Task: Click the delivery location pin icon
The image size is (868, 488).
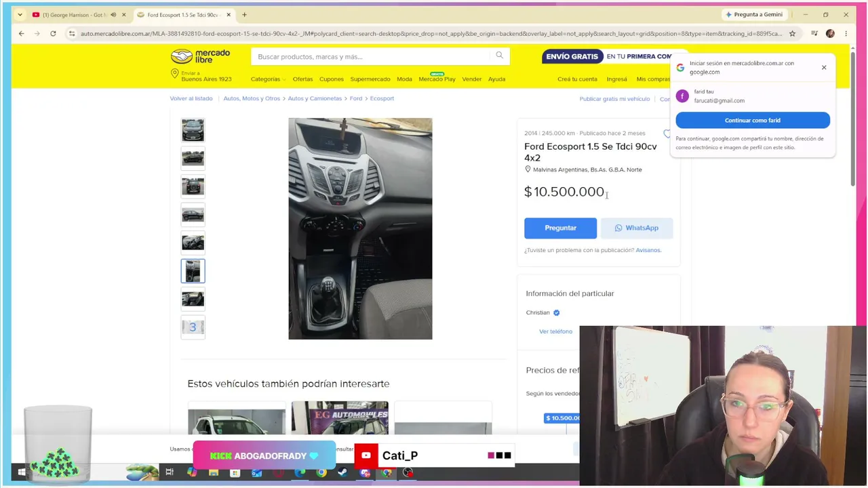Action: pos(175,74)
